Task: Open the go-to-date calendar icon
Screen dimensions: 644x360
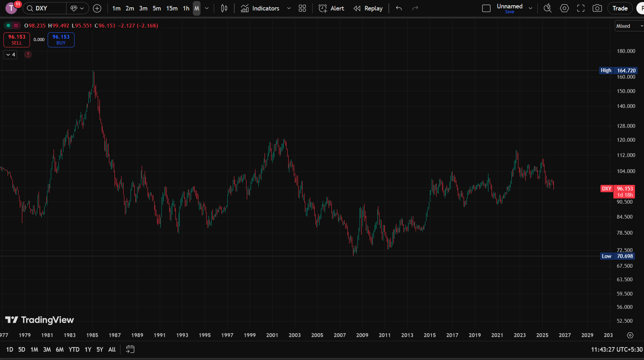Action: coord(130,349)
